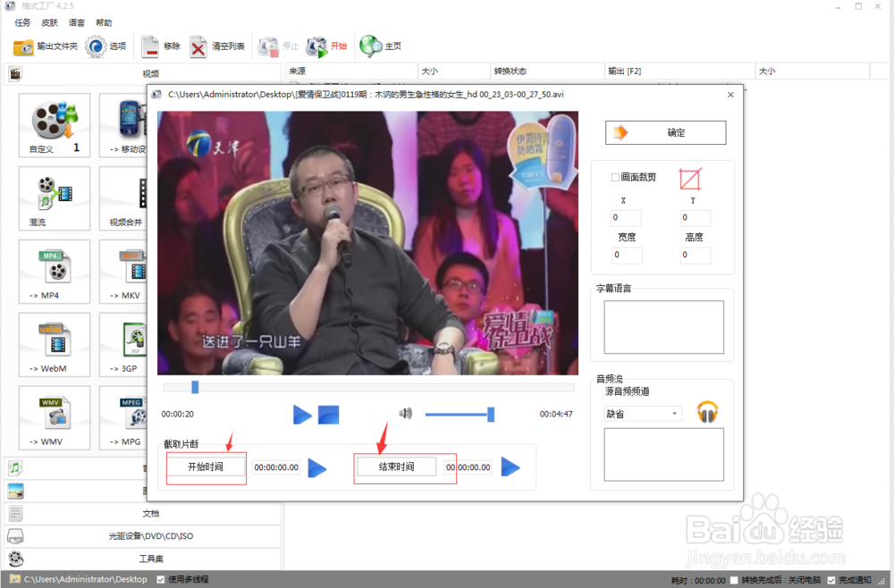The width and height of the screenshot is (894, 588).
Task: Click the 确定 confirm button
Action: pos(665,133)
